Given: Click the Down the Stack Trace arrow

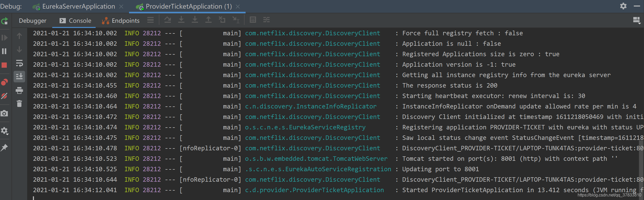Looking at the screenshot, I should coord(19,49).
